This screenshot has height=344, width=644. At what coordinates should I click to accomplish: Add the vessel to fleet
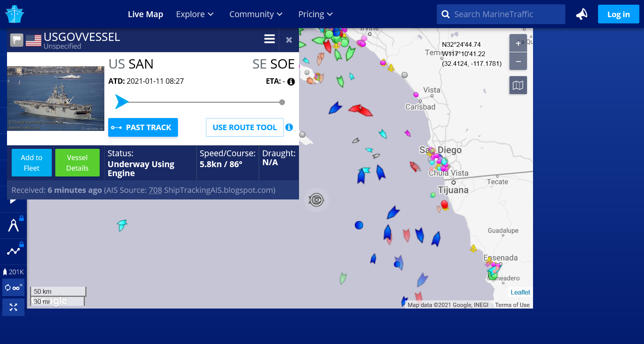point(32,163)
